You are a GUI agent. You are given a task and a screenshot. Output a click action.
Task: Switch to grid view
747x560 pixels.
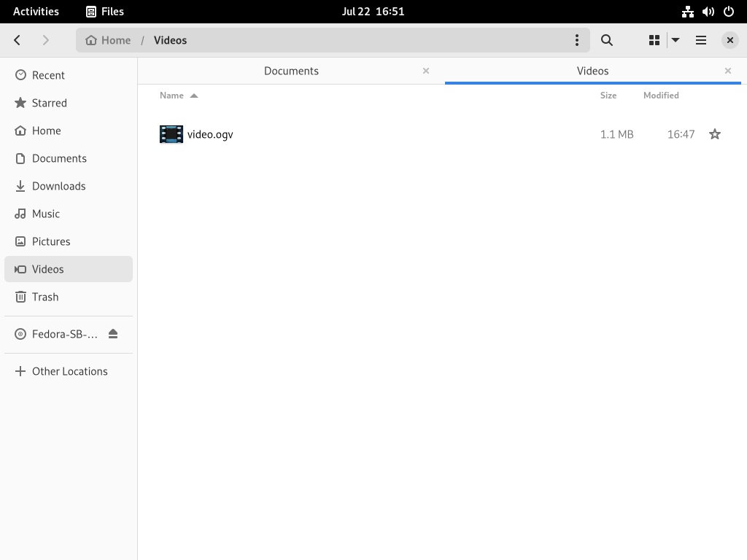[654, 40]
